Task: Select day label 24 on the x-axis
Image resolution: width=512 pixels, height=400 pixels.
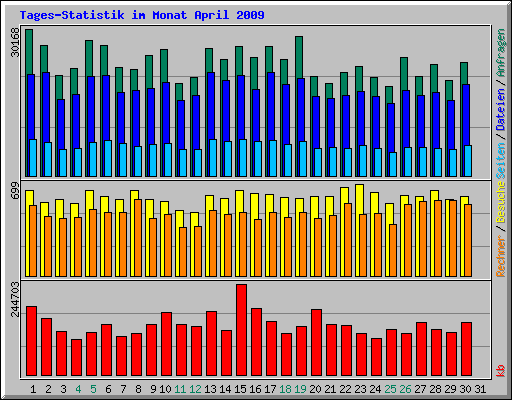Action: tap(375, 389)
